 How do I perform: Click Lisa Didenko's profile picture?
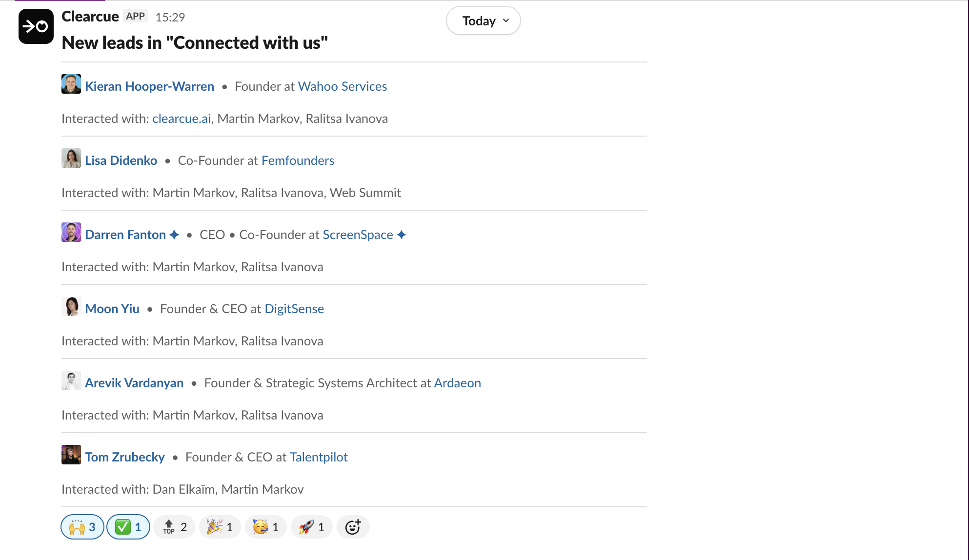[71, 158]
